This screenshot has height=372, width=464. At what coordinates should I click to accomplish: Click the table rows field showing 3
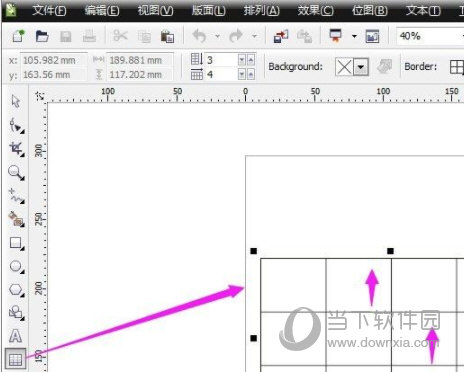[221, 60]
